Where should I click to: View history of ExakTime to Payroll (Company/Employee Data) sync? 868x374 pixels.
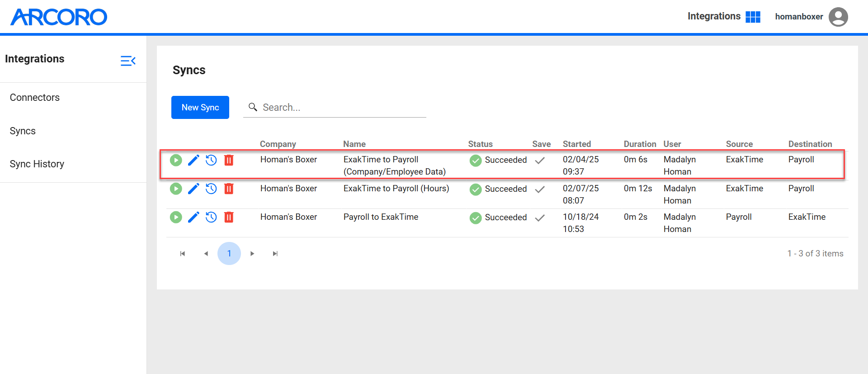211,160
